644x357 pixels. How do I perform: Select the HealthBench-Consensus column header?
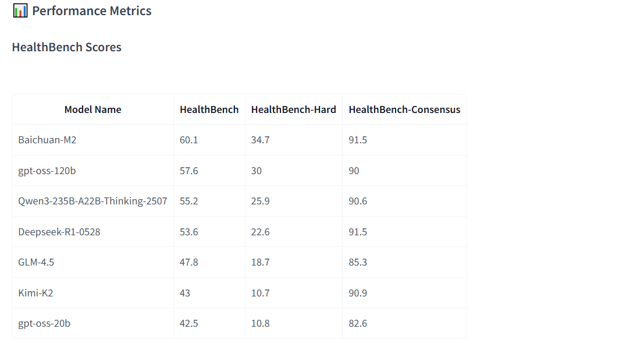[x=404, y=109]
